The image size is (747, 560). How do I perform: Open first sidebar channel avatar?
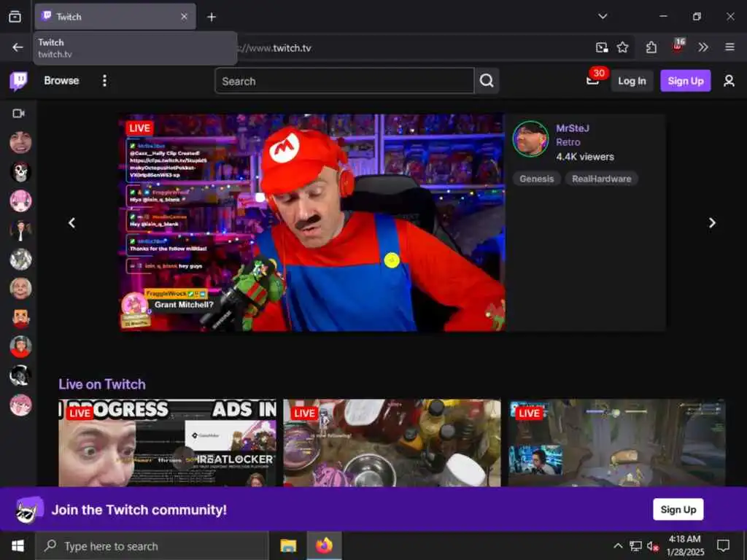(x=20, y=142)
